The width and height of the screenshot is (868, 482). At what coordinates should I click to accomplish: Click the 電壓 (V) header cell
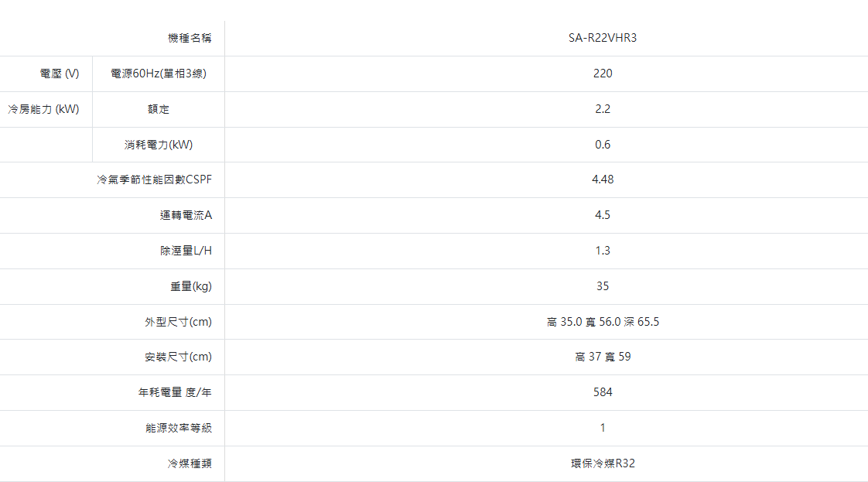point(60,73)
